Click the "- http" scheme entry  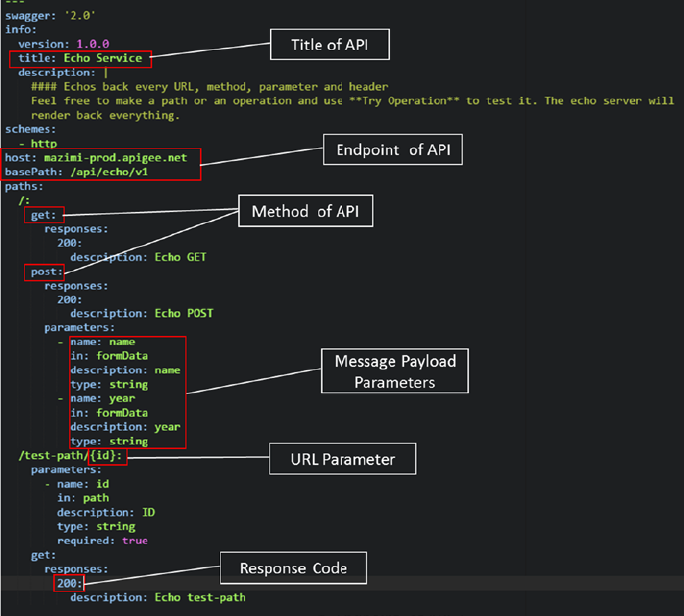(x=37, y=144)
